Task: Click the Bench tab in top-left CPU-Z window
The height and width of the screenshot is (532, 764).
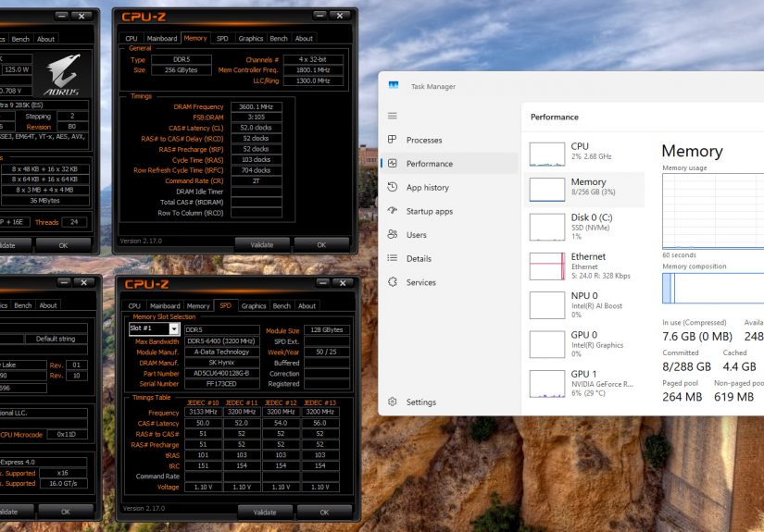Action: [20, 39]
